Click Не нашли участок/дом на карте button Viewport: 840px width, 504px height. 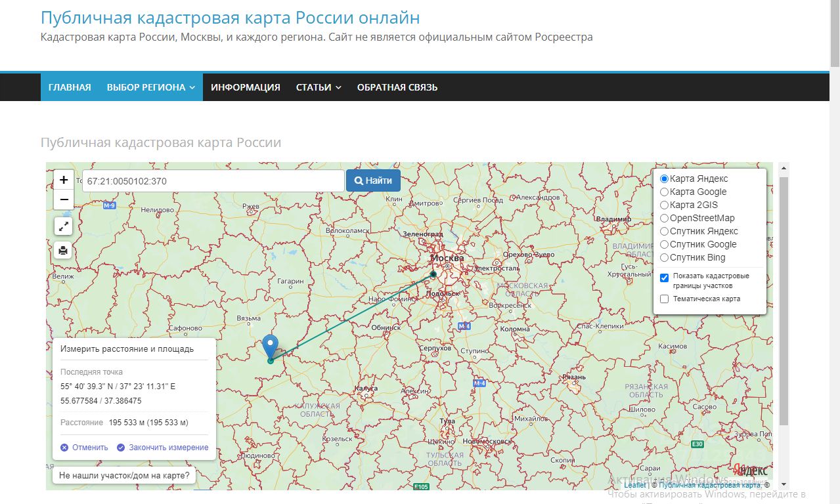[124, 474]
